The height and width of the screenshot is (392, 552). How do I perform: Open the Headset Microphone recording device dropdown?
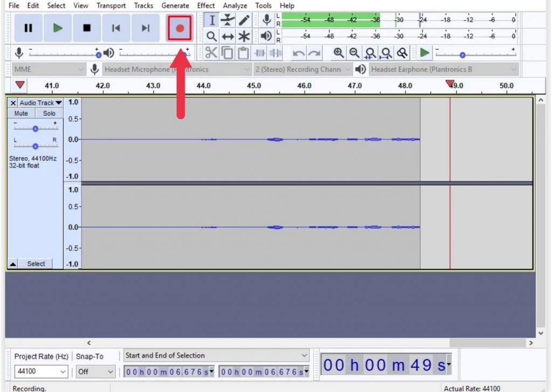coord(176,69)
